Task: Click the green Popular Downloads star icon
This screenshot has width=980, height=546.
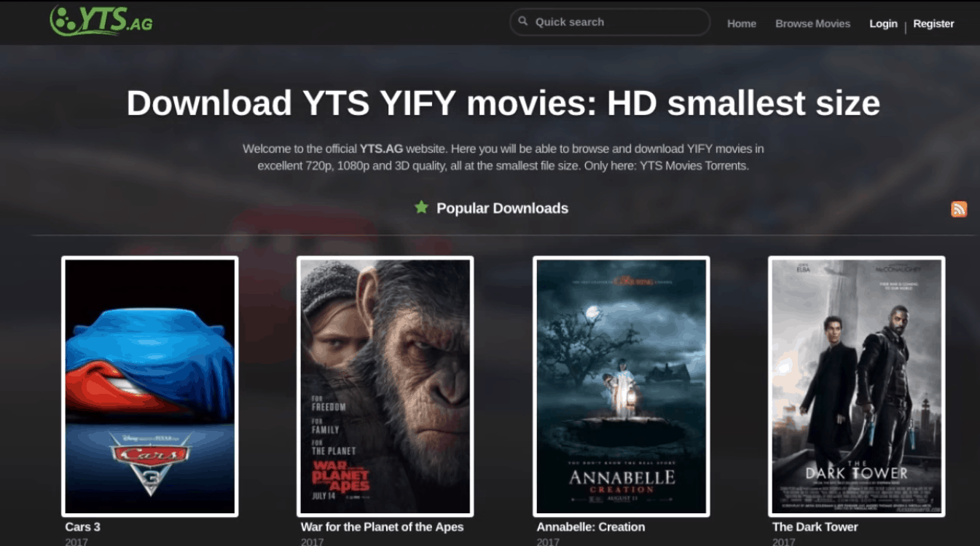Action: [421, 207]
